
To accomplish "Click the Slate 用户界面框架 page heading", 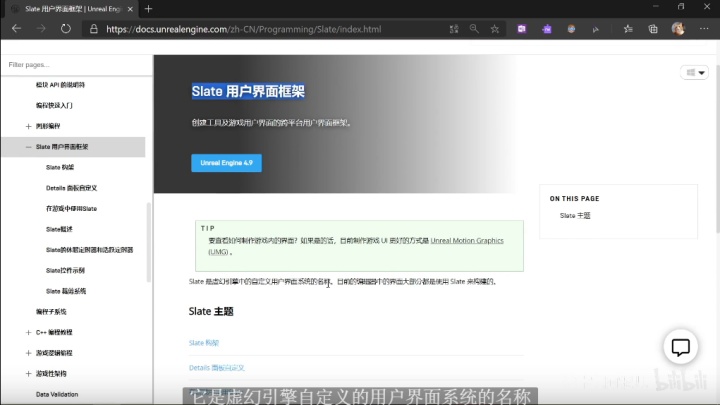I will click(x=248, y=91).
